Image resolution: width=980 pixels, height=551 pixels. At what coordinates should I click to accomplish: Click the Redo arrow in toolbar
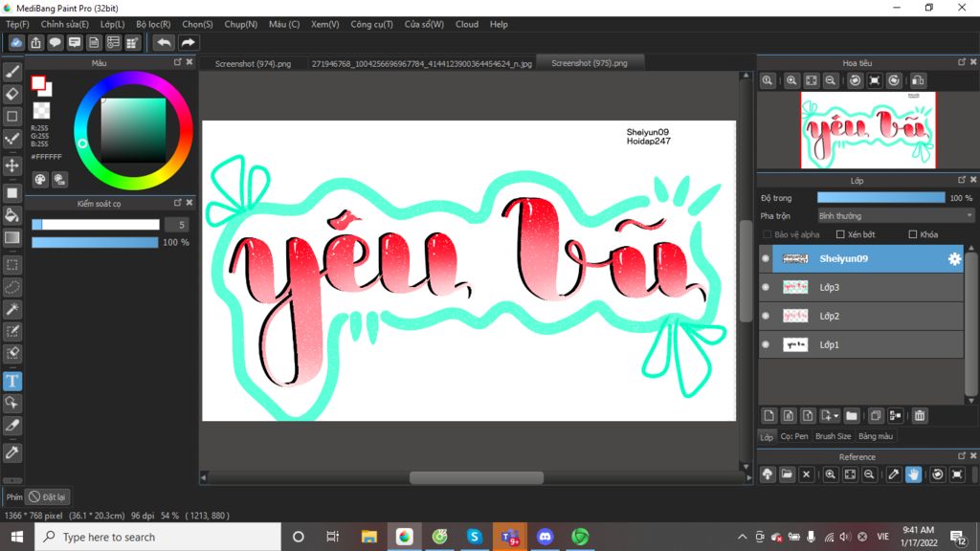[x=188, y=42]
